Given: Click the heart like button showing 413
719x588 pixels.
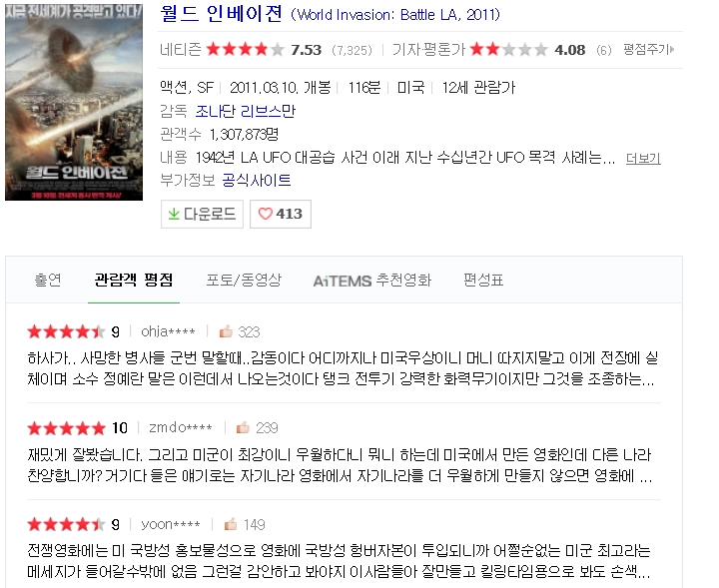Looking at the screenshot, I should tap(281, 214).
